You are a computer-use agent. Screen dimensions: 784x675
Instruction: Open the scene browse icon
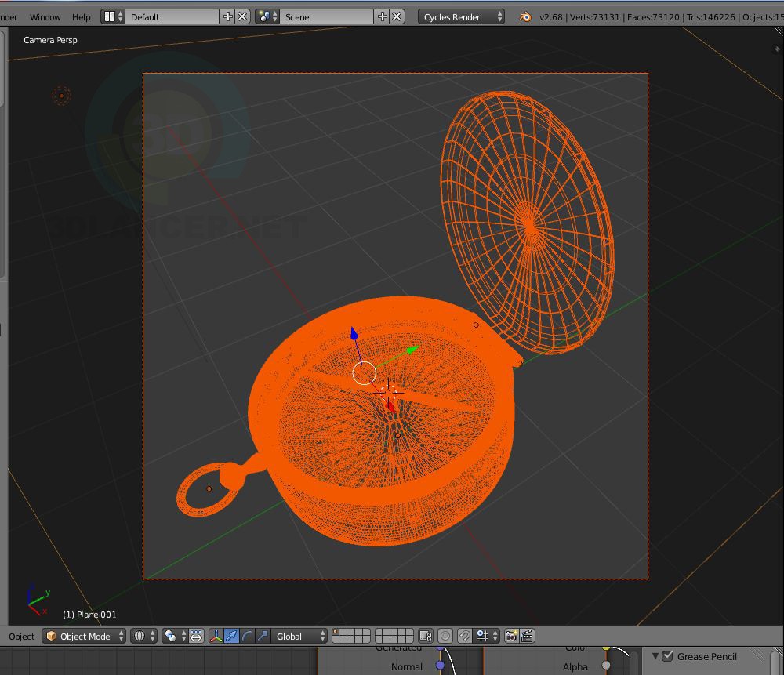tap(267, 17)
